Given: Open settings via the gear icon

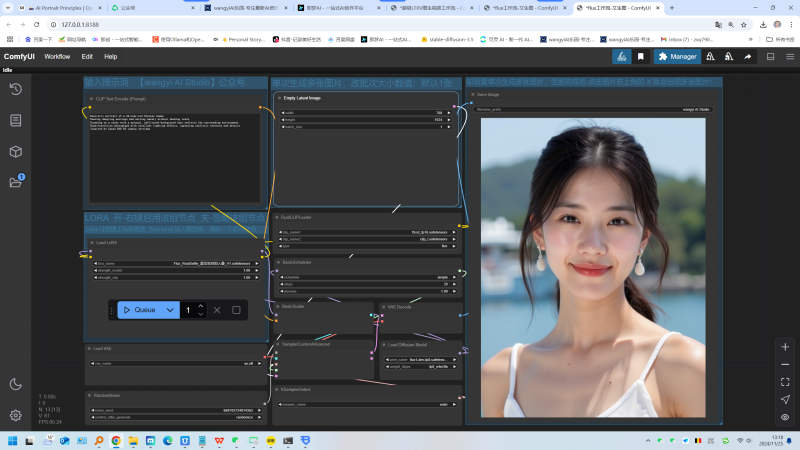Looking at the screenshot, I should (16, 415).
